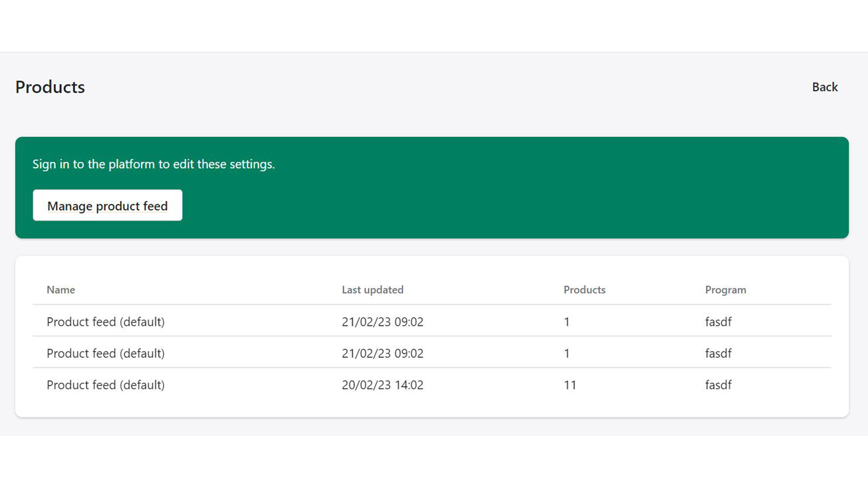The width and height of the screenshot is (868, 488).
Task: Sort the table by the Products column
Action: (584, 290)
